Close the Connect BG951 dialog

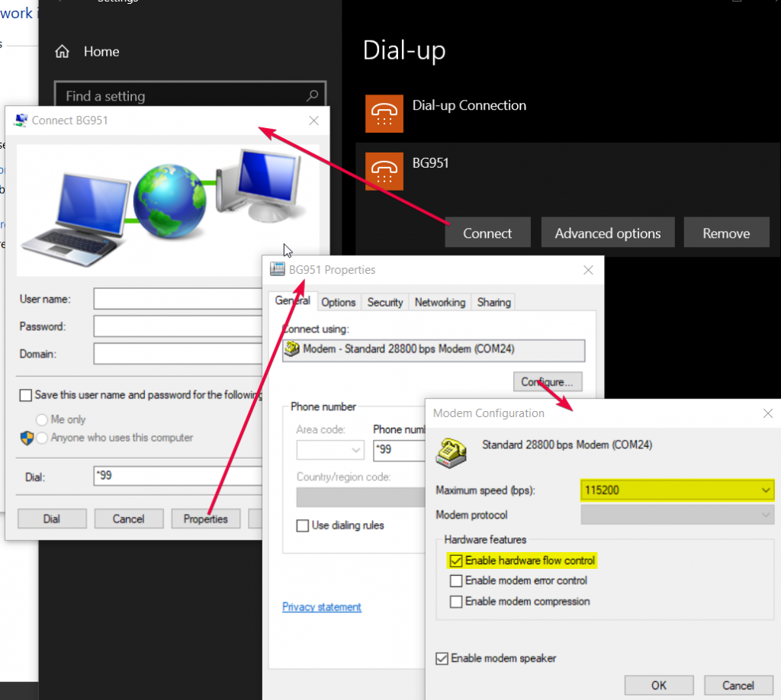pos(313,120)
